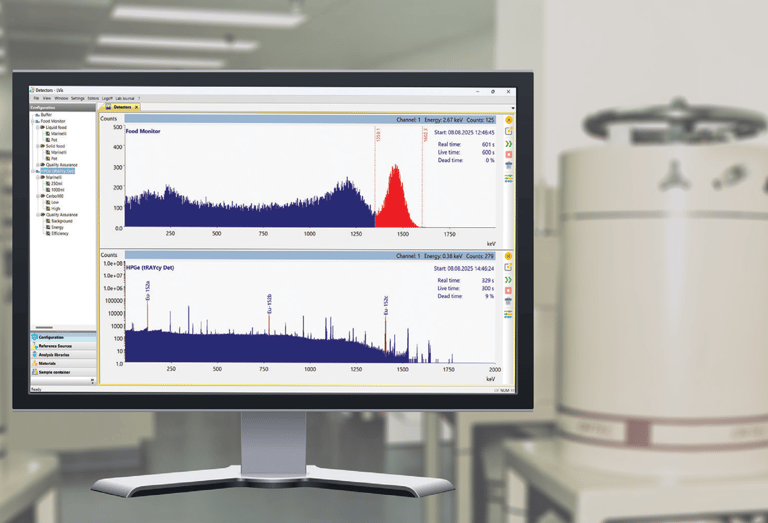Select the Energy quality assurance item
This screenshot has height=523, width=768.
coord(57,227)
